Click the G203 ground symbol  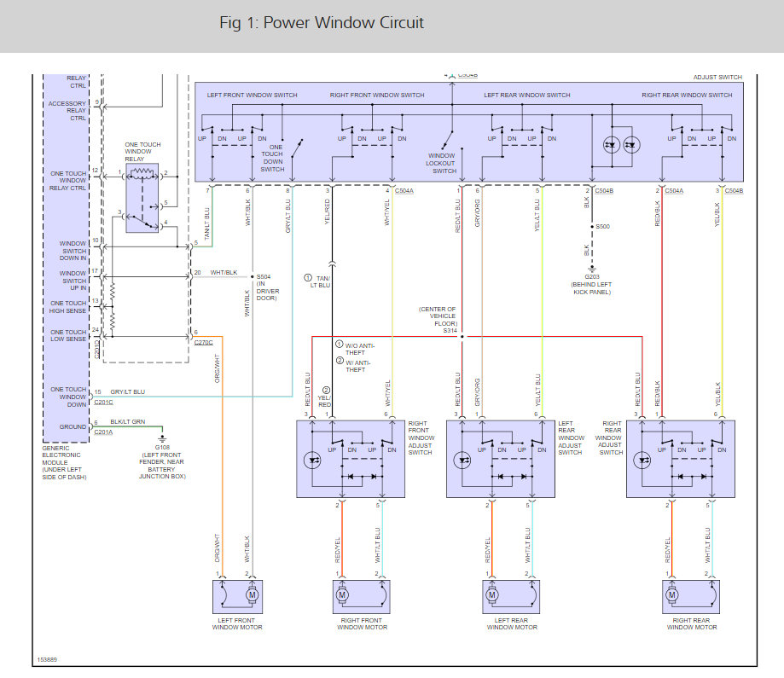coord(592,269)
